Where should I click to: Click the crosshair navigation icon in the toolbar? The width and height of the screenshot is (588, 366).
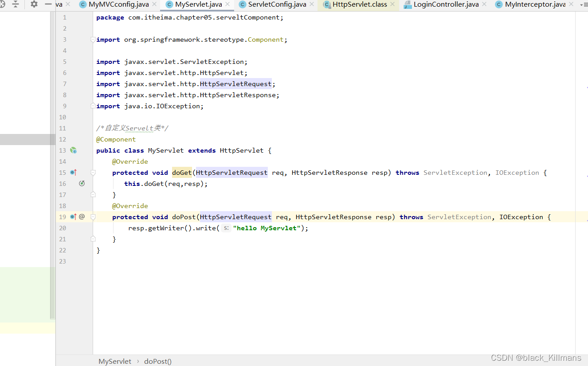pos(3,4)
